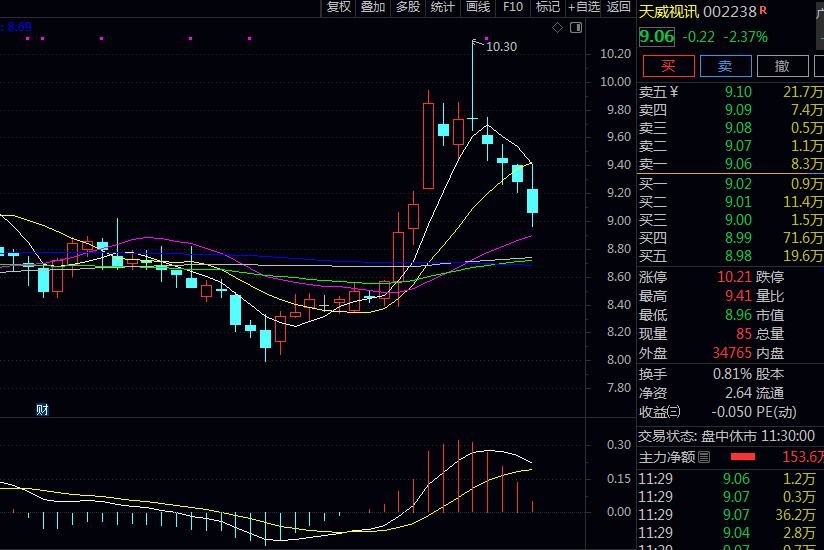
Task: Click the 财 finance marker on chart
Action: click(x=42, y=409)
